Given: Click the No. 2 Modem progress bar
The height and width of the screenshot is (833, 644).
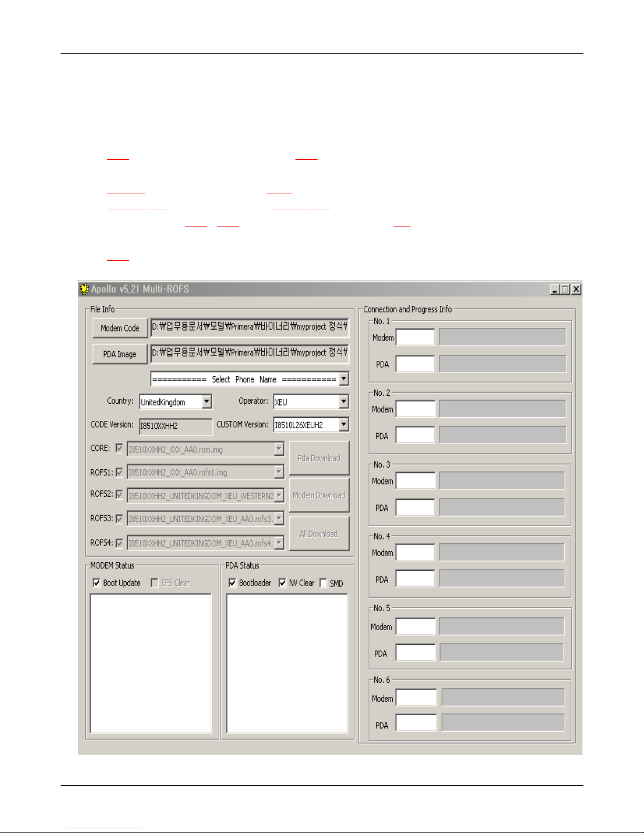Looking at the screenshot, I should click(x=503, y=409).
